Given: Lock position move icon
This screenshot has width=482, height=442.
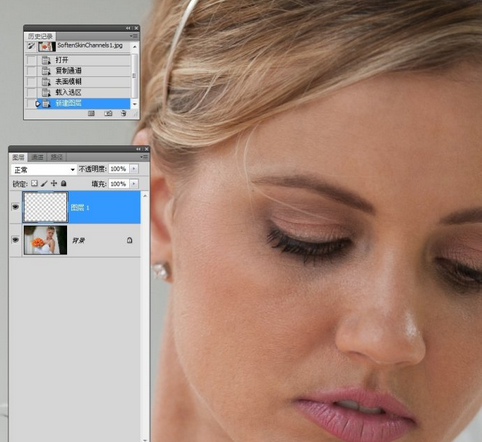Looking at the screenshot, I should [x=54, y=183].
